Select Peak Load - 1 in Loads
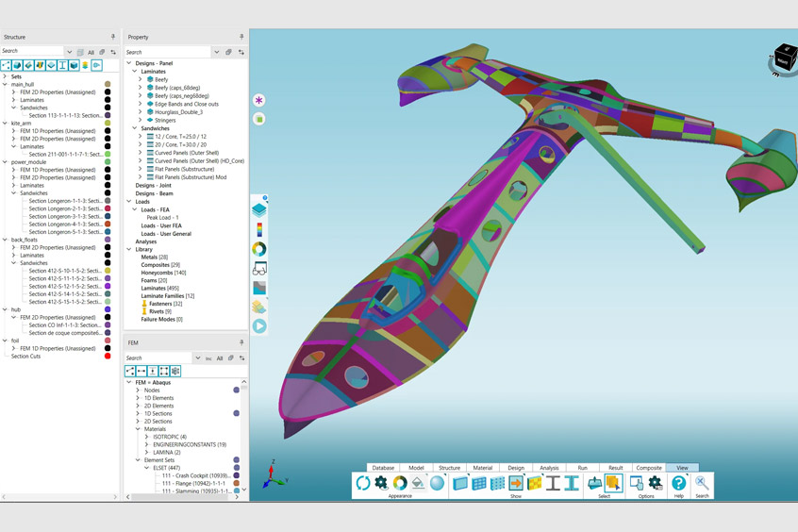The image size is (798, 532). pyautogui.click(x=162, y=218)
